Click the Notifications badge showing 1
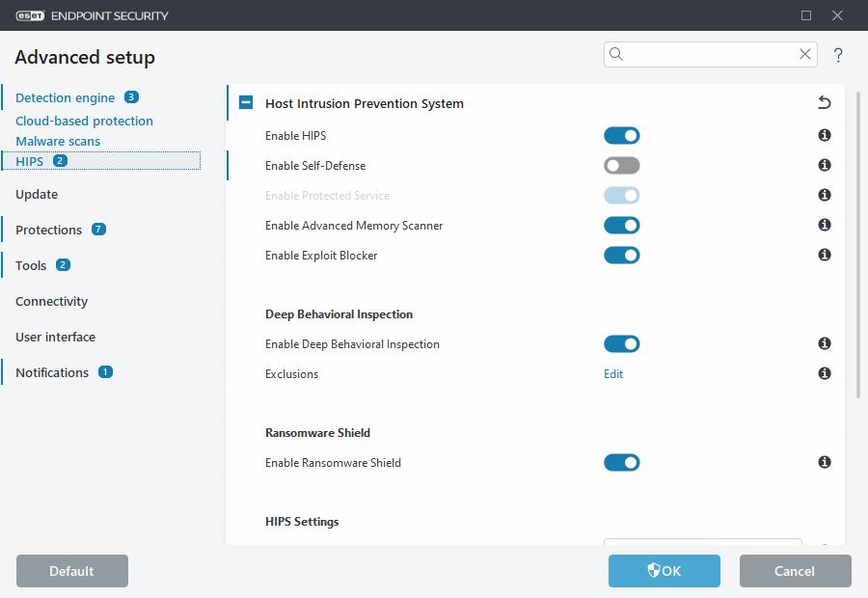The width and height of the screenshot is (868, 598). (105, 372)
